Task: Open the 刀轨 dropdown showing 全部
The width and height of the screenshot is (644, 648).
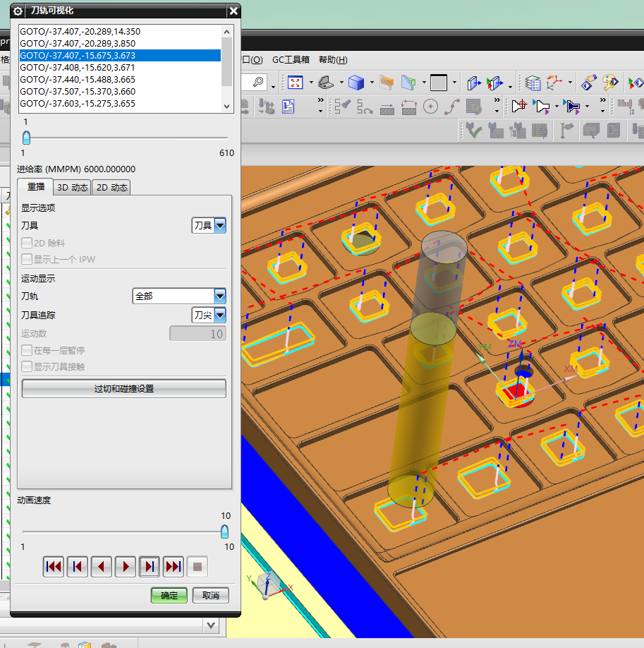Action: pos(179,296)
